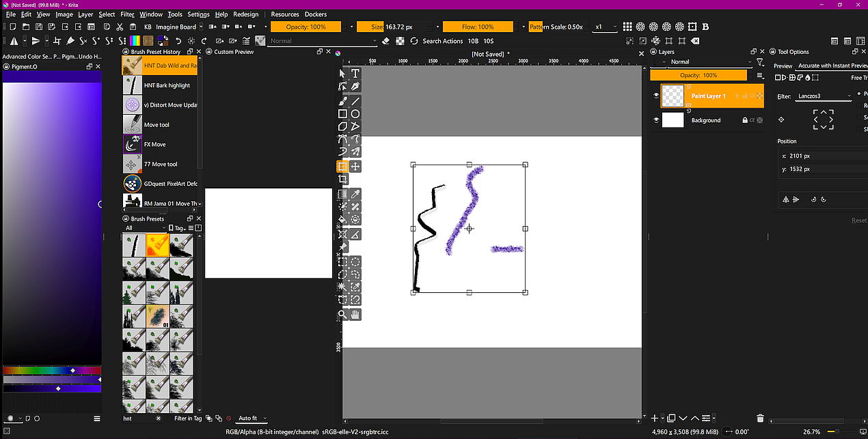Screen dimensions: 868x439
Task: Expand the Auto fit dropdown
Action: [x=252, y=419]
